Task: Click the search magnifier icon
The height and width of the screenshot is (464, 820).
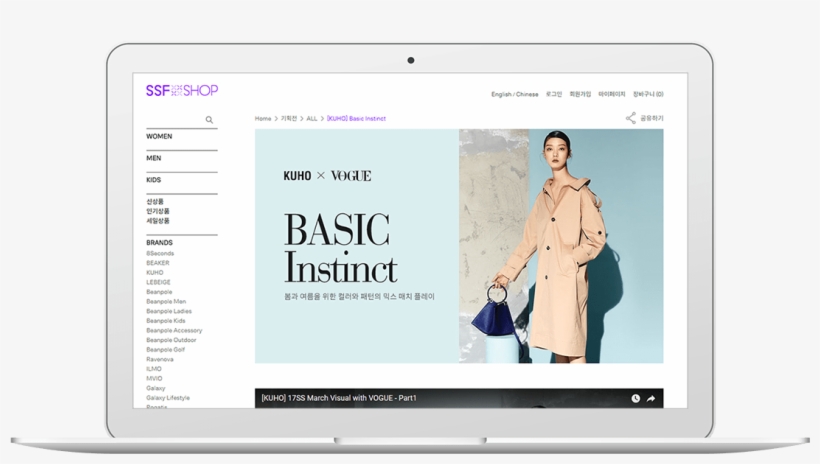Action: pos(209,120)
